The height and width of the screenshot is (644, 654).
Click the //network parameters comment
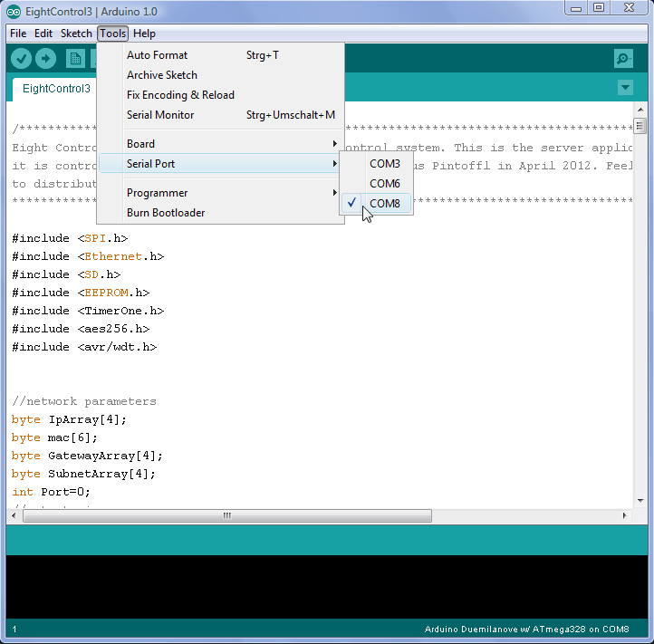(x=84, y=401)
